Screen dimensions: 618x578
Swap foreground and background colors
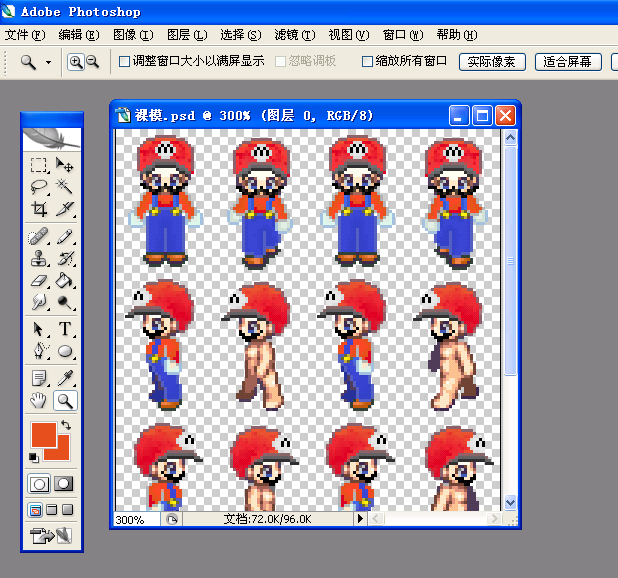(x=66, y=425)
